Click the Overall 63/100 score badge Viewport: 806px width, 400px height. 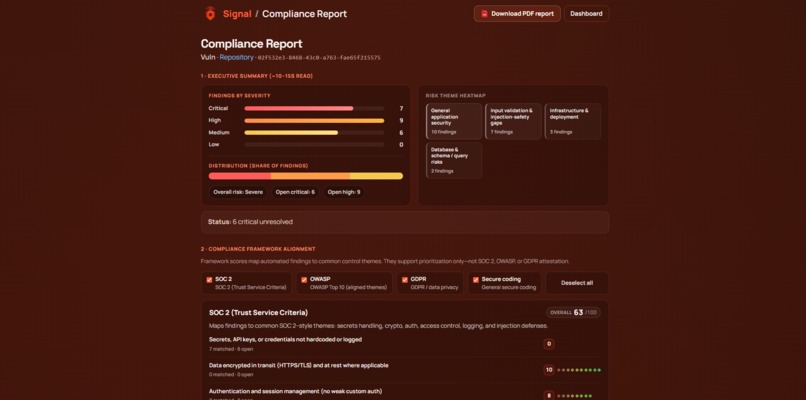pos(573,313)
